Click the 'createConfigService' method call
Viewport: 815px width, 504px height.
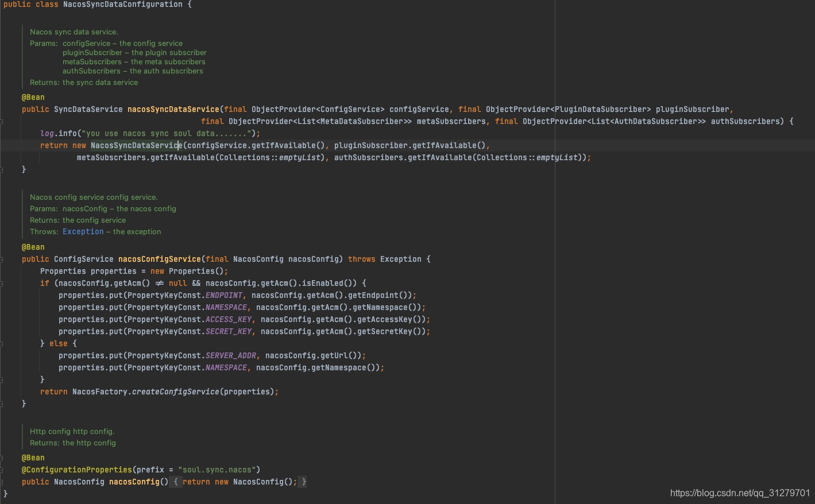tap(176, 391)
